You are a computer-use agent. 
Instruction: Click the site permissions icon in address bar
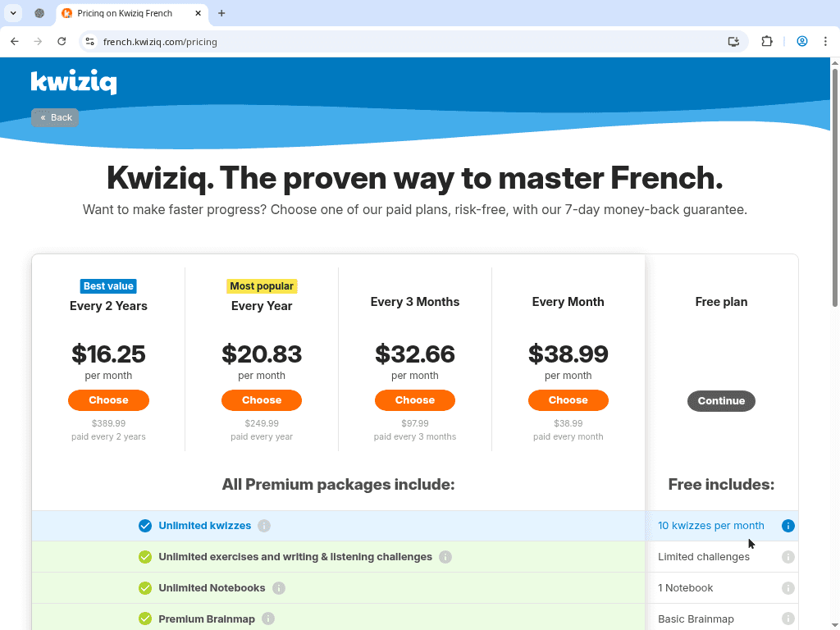89,41
